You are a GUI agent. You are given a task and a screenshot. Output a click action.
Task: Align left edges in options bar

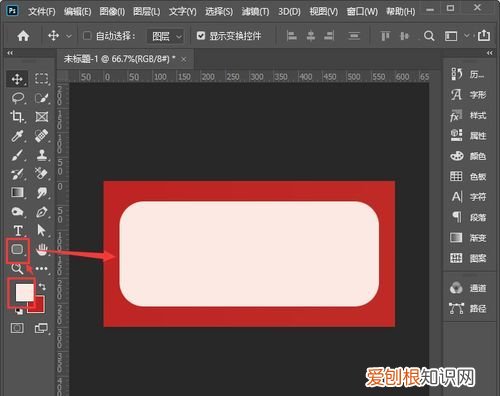click(x=292, y=36)
